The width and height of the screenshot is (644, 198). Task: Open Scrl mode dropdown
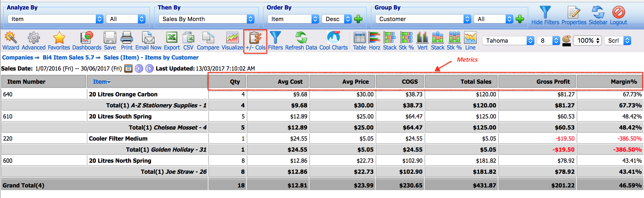618,41
